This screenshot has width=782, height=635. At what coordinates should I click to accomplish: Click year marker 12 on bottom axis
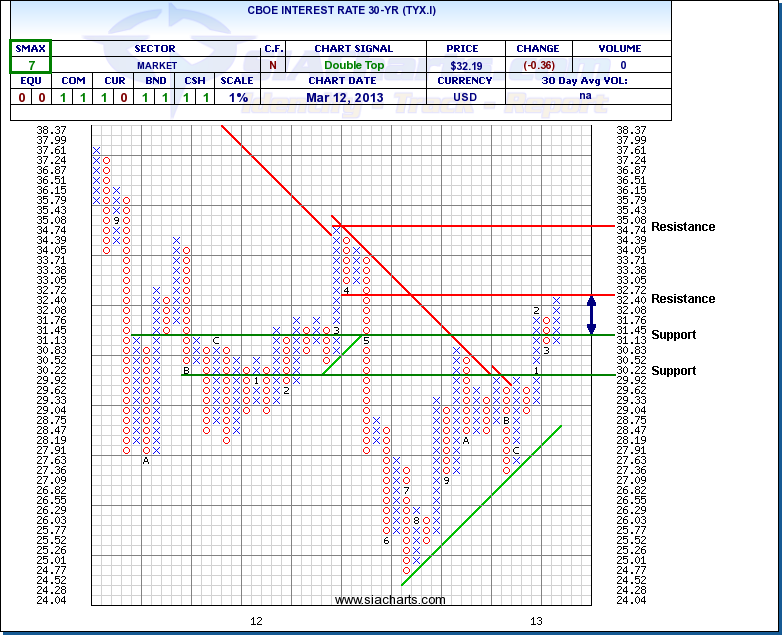pyautogui.click(x=256, y=621)
